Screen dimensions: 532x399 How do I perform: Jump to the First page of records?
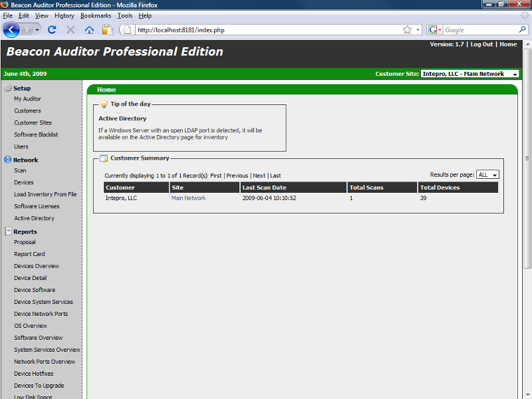pos(215,176)
